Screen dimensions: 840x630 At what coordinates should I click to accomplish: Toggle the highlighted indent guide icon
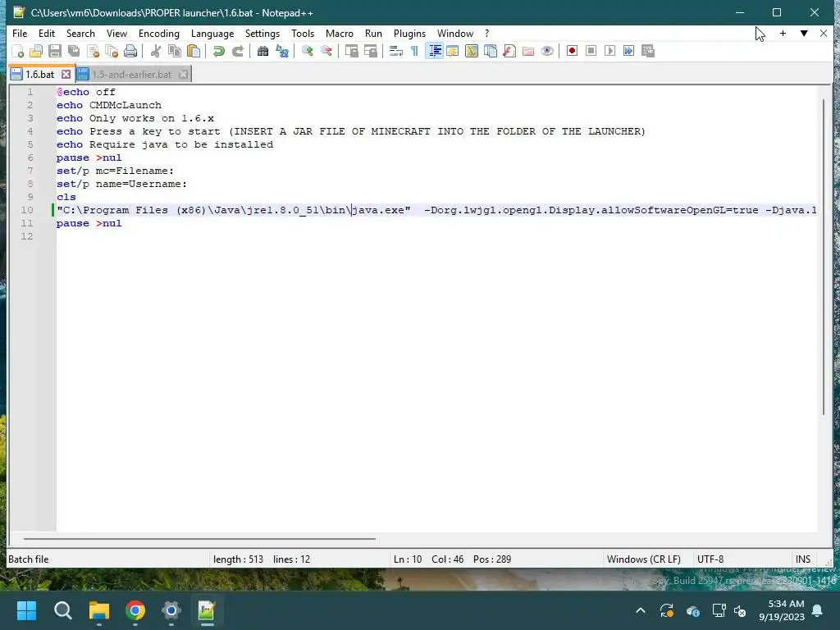click(435, 51)
